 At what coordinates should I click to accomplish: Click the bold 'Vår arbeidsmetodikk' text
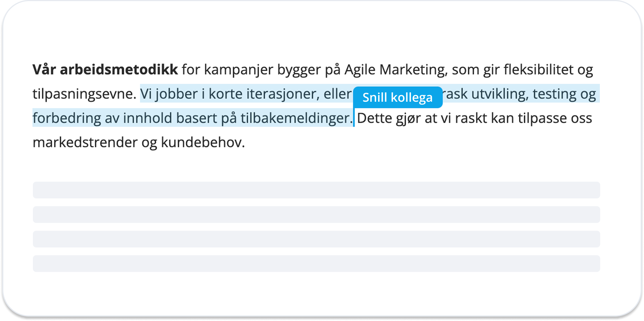[x=105, y=70]
